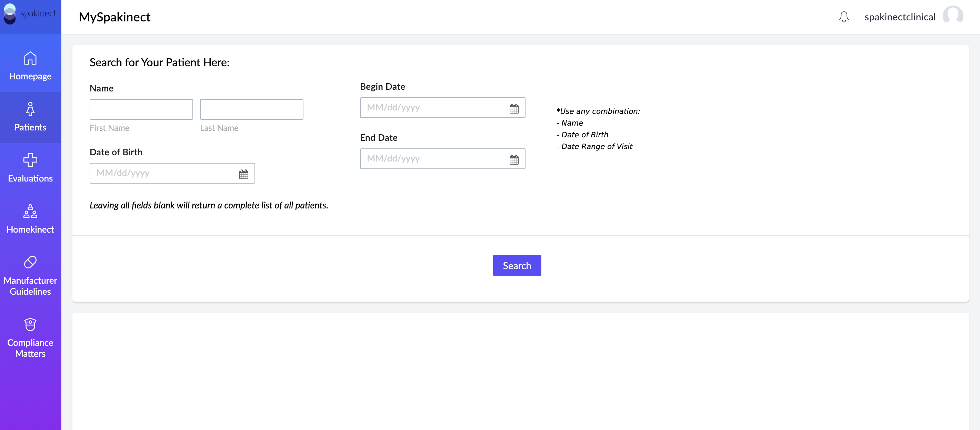980x430 pixels.
Task: Open End Date calendar picker
Action: tap(514, 159)
